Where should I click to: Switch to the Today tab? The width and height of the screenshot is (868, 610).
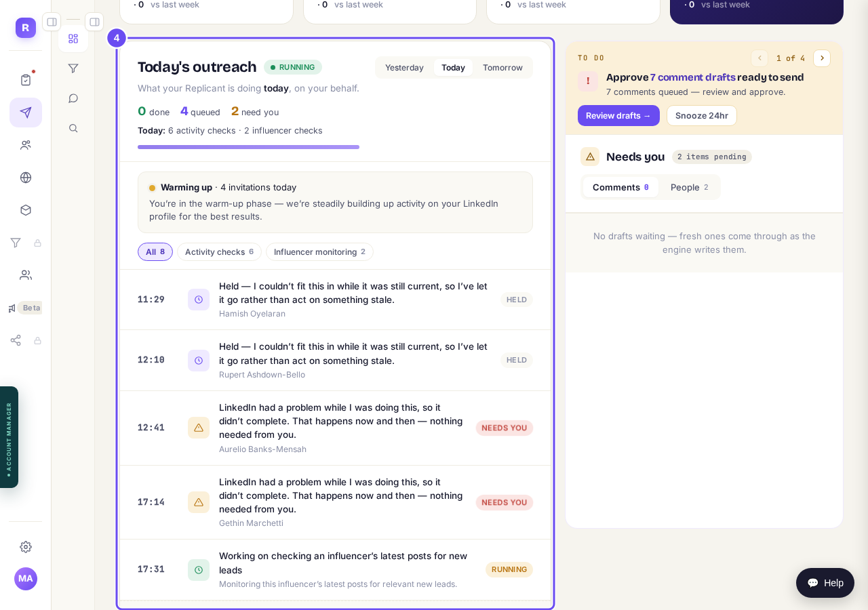453,68
